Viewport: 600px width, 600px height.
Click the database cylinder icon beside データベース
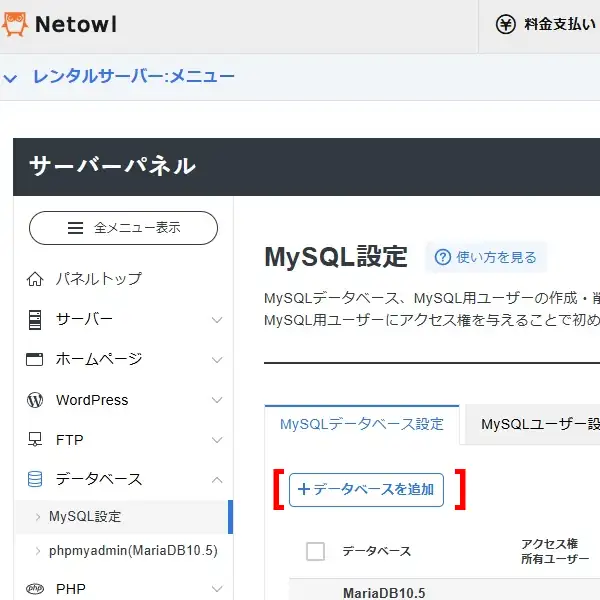point(35,479)
